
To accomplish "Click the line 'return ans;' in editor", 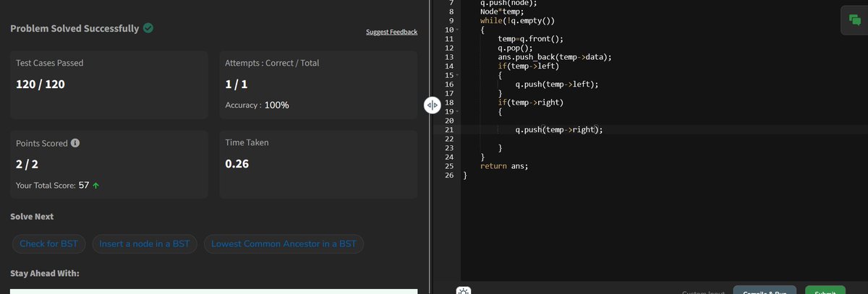I will [x=504, y=166].
